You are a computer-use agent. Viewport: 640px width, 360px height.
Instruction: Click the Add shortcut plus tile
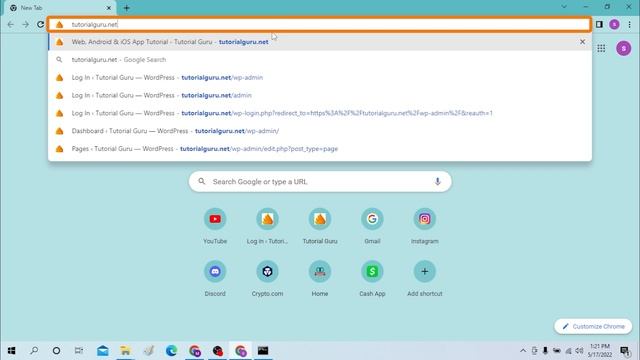pos(424,278)
